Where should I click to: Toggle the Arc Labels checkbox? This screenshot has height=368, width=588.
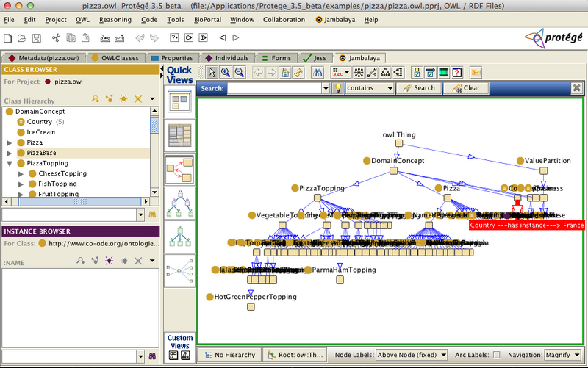coord(497,355)
